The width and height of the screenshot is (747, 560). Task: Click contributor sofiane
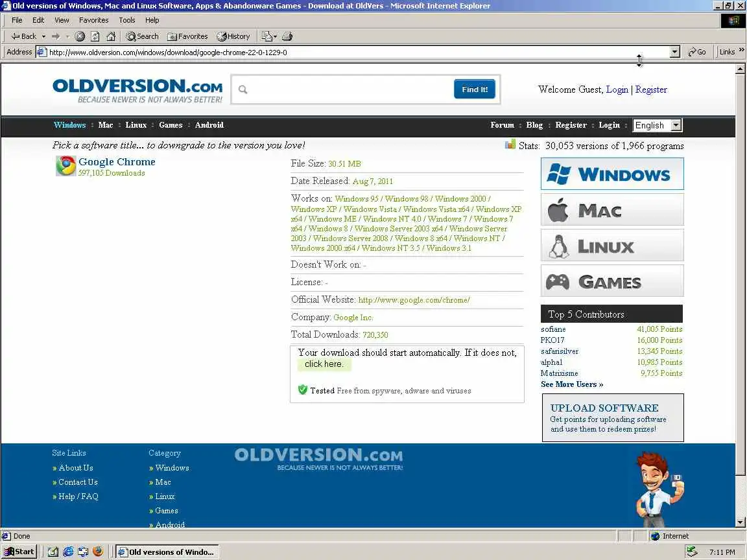(x=553, y=329)
